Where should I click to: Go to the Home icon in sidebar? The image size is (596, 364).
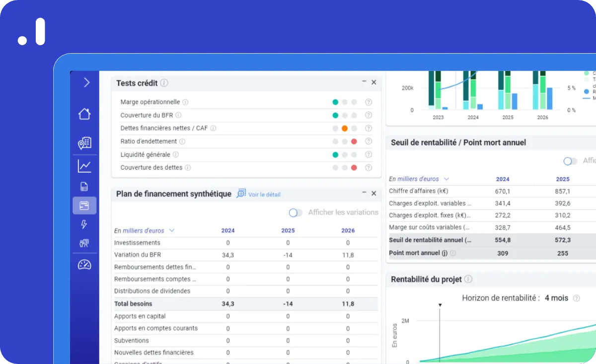[84, 114]
